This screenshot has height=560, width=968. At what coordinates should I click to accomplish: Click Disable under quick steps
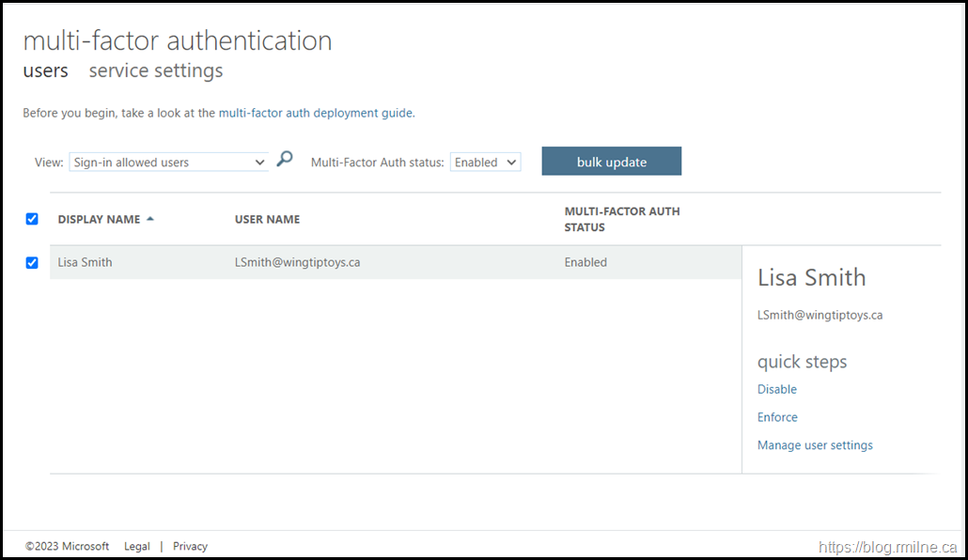coord(777,389)
